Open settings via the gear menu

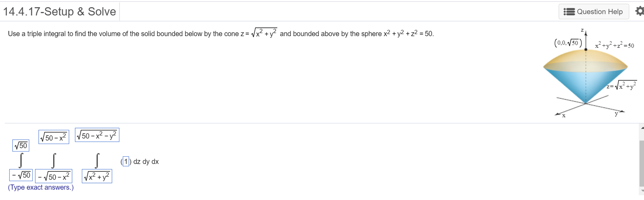(x=640, y=11)
